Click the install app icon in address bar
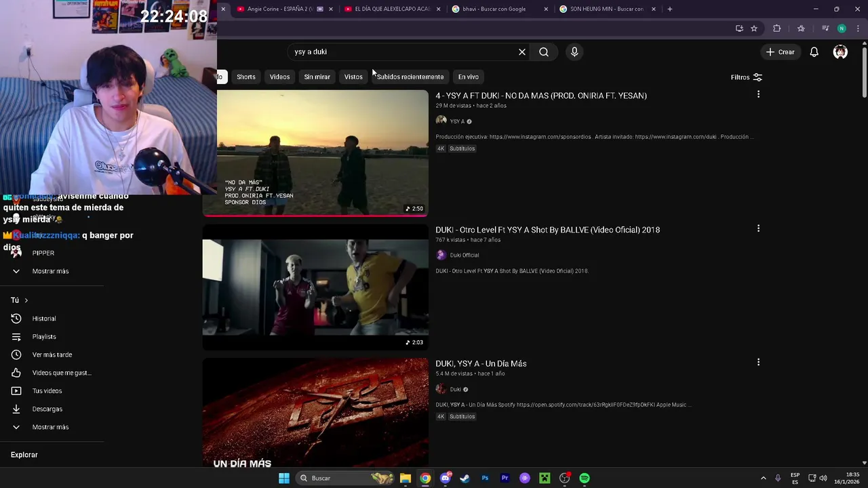Viewport: 868px width, 488px height. pyautogui.click(x=739, y=28)
